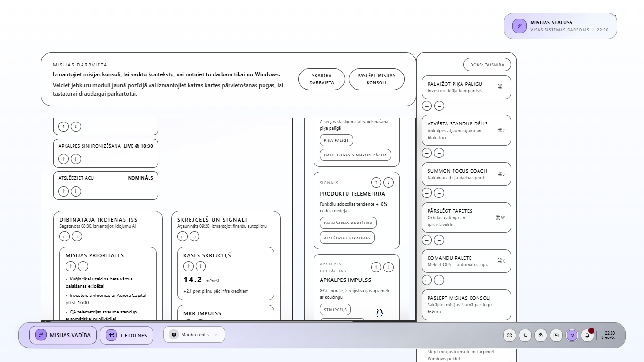Move Kases Skrejceļš card up
This screenshot has width=644, height=362.
[x=188, y=266]
